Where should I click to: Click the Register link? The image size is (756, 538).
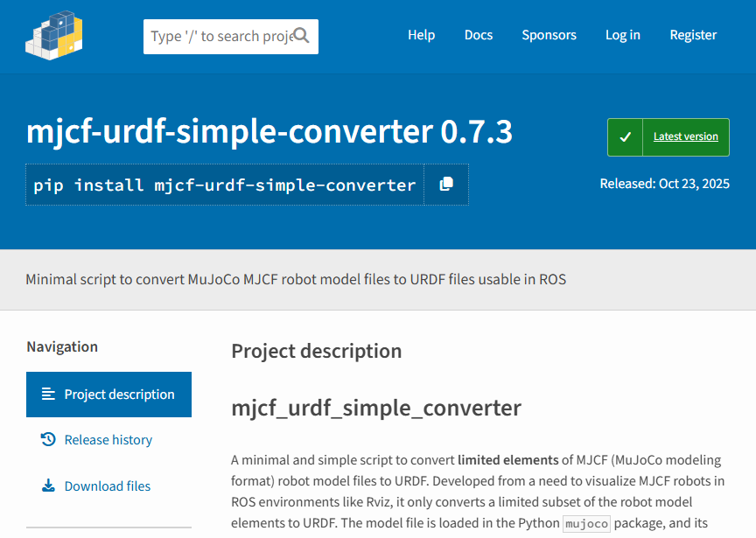(693, 35)
